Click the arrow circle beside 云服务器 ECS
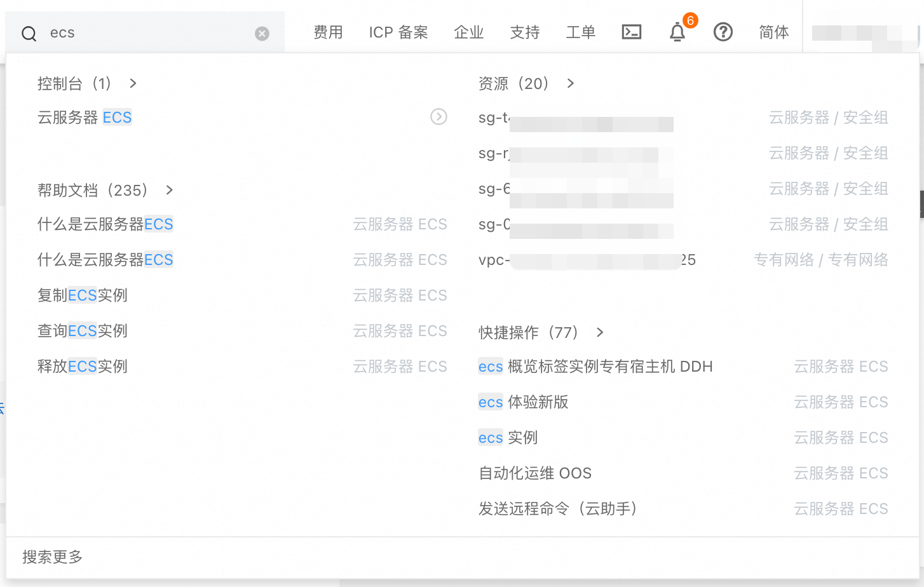This screenshot has width=924, height=587. click(438, 117)
